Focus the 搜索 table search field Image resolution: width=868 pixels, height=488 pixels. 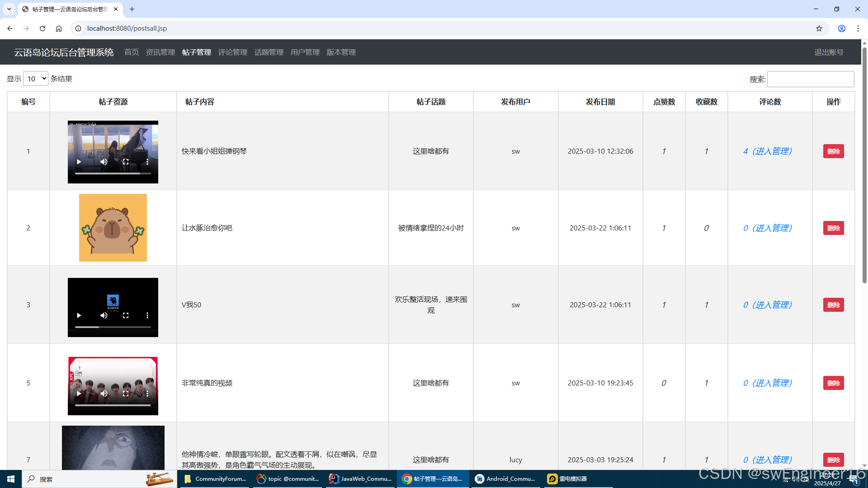[810, 79]
